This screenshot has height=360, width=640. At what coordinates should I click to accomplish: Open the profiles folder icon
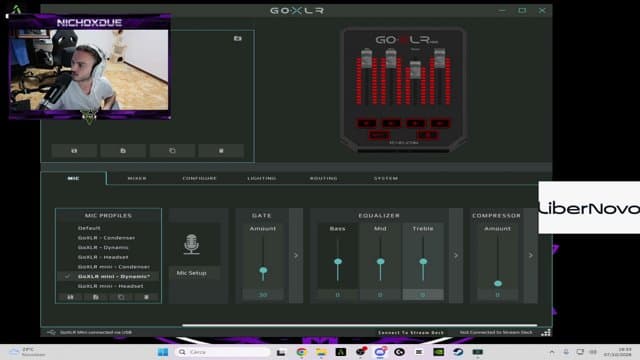click(x=238, y=38)
